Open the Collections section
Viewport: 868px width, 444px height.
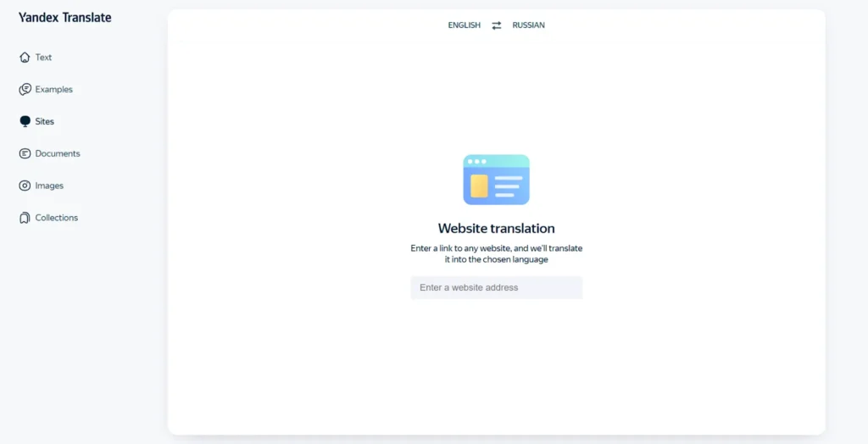[x=57, y=218]
